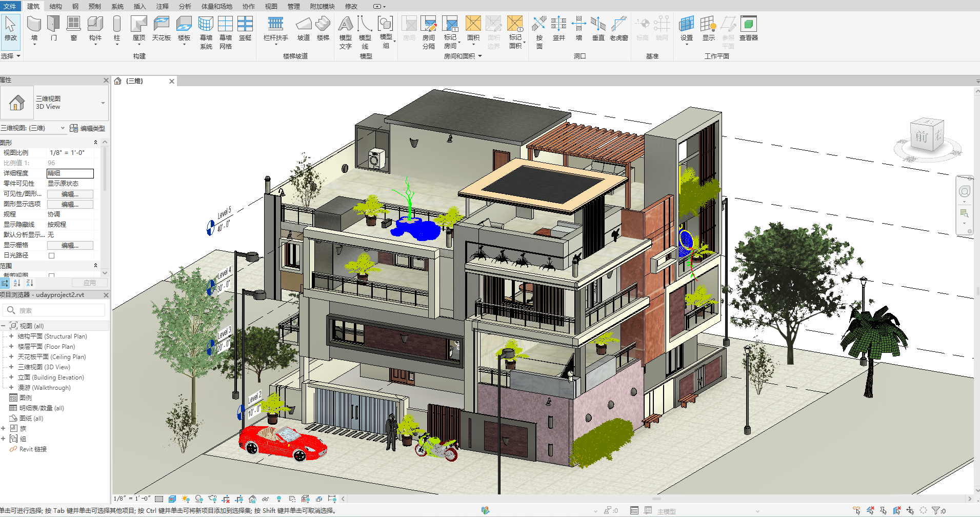The height and width of the screenshot is (517, 980).
Task: Expand the 立面 (Building Elevation) node
Action: pyautogui.click(x=11, y=377)
